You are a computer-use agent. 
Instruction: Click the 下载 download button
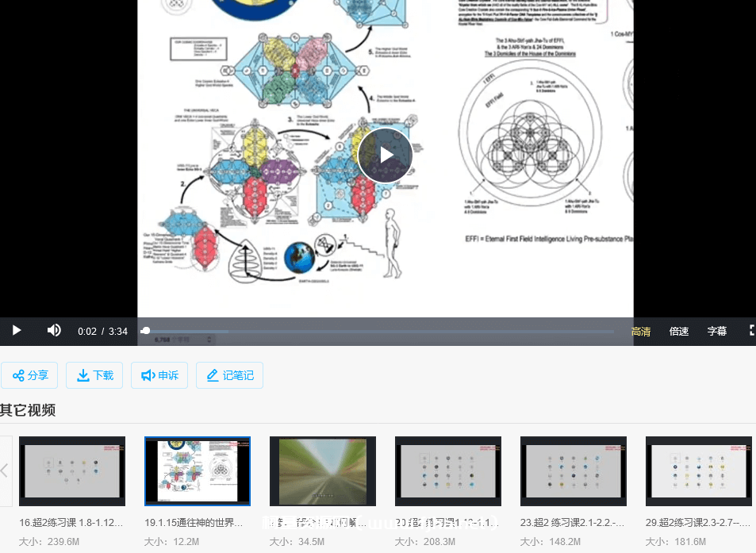94,375
